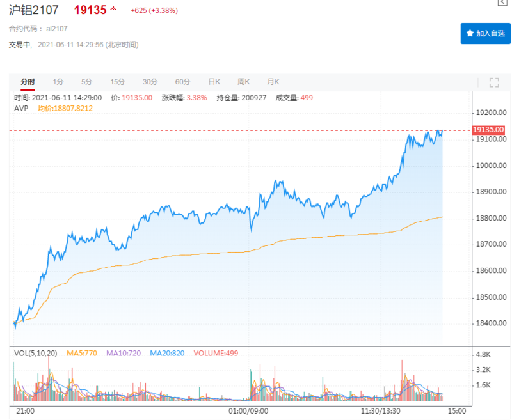Screen dimensions: 512x420
Task: Switch to the 15分 interval tab
Action: coord(118,82)
